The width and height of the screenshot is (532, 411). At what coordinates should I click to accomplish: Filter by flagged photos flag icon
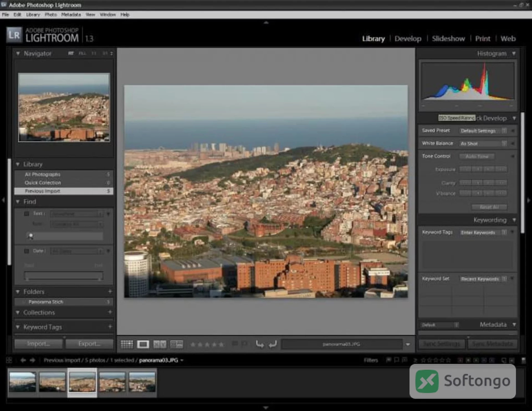(389, 360)
